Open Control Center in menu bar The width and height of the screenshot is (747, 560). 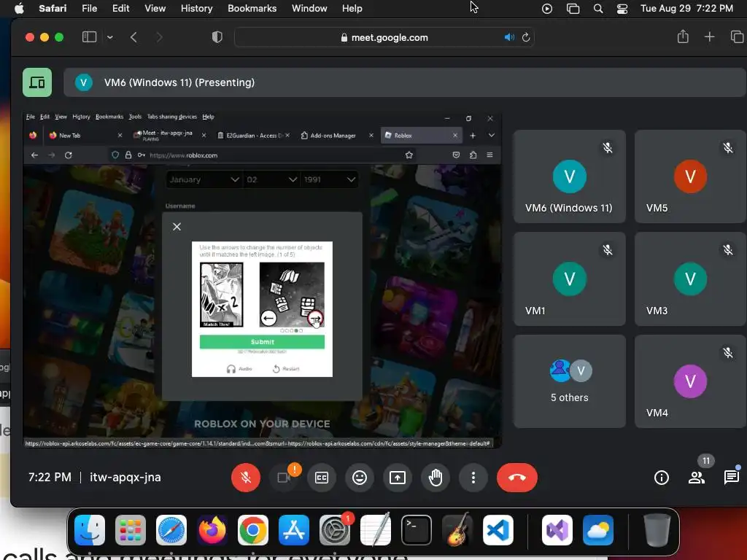pyautogui.click(x=622, y=9)
